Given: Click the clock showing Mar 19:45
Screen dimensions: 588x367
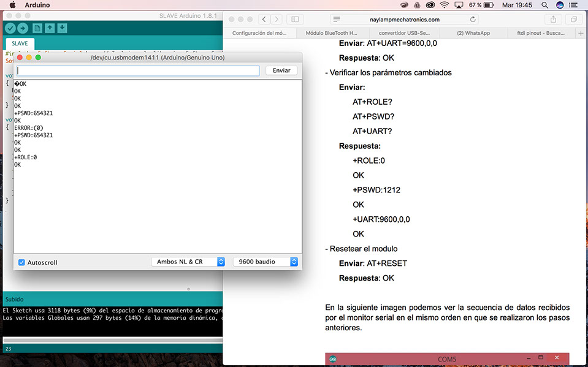Looking at the screenshot, I should [517, 5].
